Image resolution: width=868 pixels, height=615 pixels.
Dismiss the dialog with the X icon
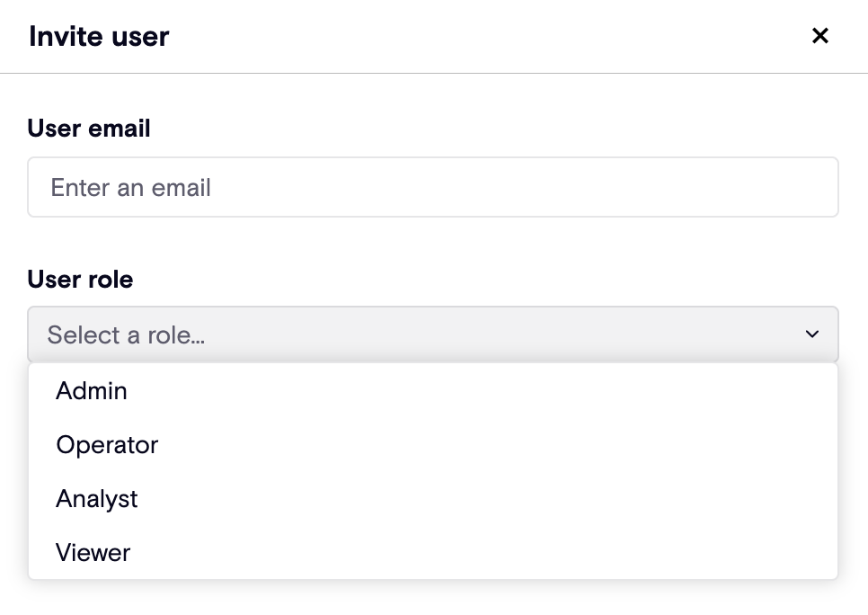[x=819, y=36]
